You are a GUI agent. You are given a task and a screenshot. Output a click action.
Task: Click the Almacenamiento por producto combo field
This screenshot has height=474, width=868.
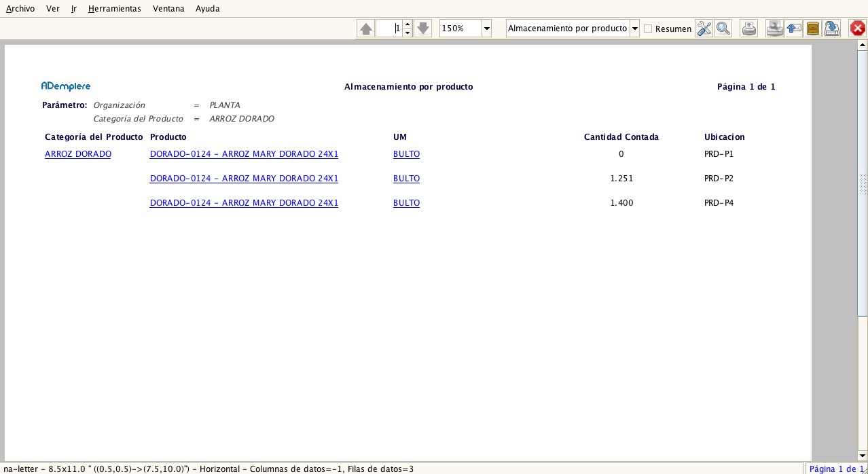point(568,29)
